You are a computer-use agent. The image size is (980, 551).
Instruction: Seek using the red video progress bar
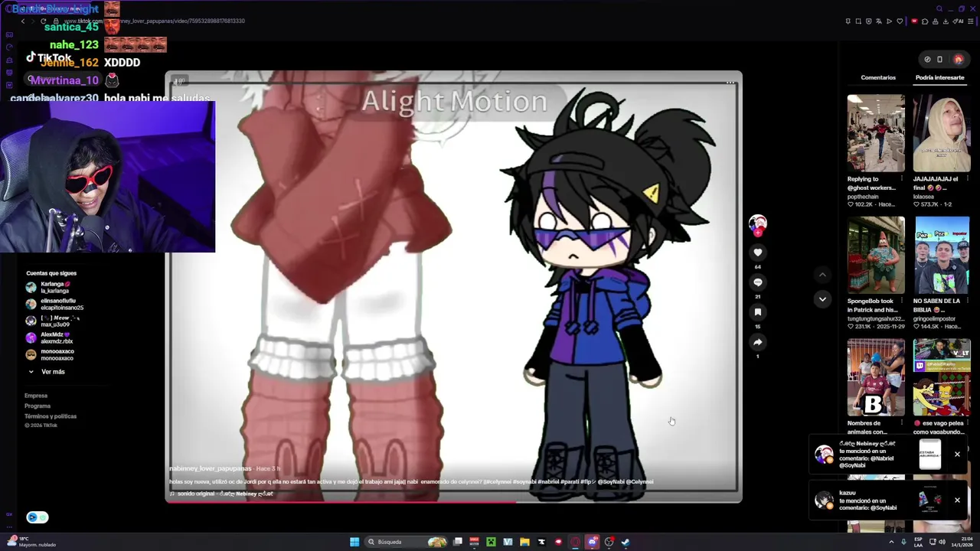[x=453, y=502]
